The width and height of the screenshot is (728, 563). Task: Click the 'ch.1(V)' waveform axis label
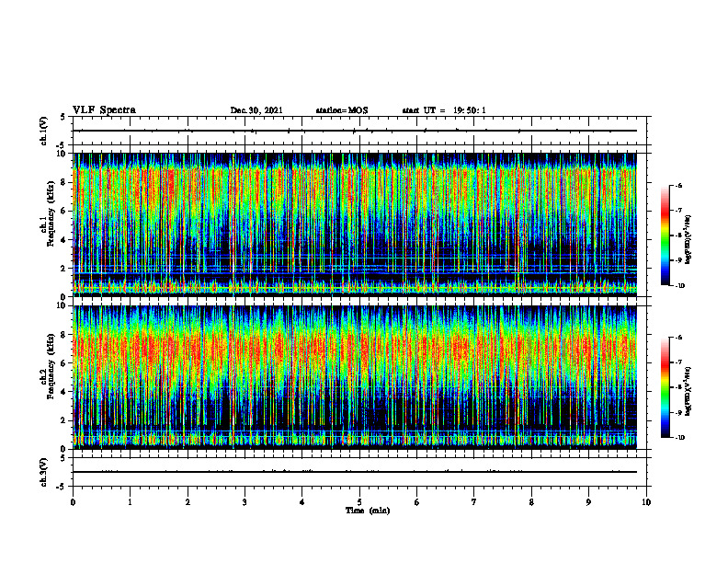coord(43,131)
